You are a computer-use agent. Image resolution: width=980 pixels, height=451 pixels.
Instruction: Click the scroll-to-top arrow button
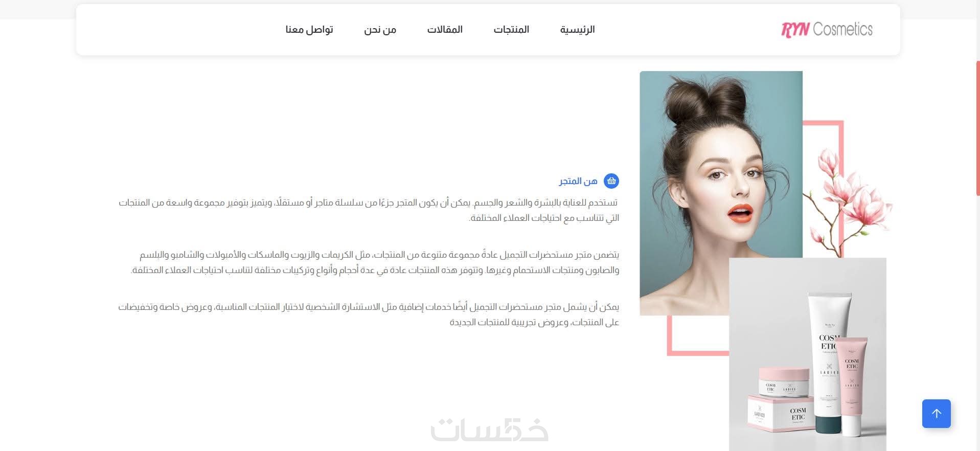point(936,413)
